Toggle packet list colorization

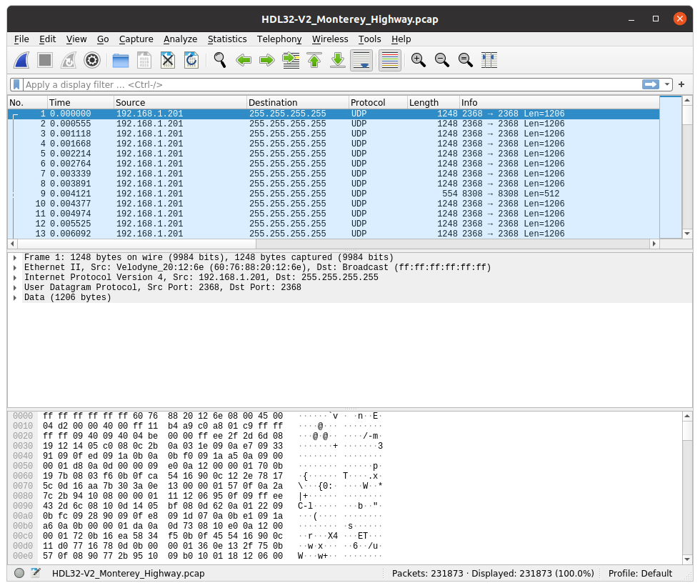coord(389,60)
